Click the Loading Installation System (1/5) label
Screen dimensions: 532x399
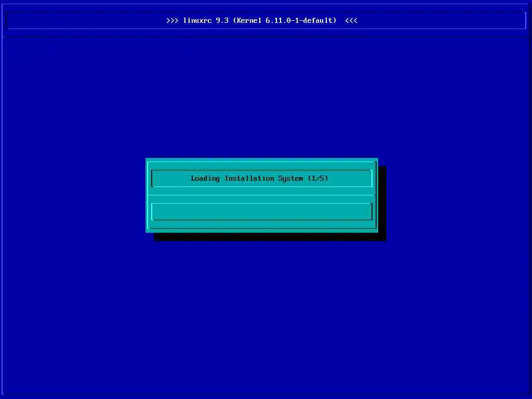click(x=260, y=179)
